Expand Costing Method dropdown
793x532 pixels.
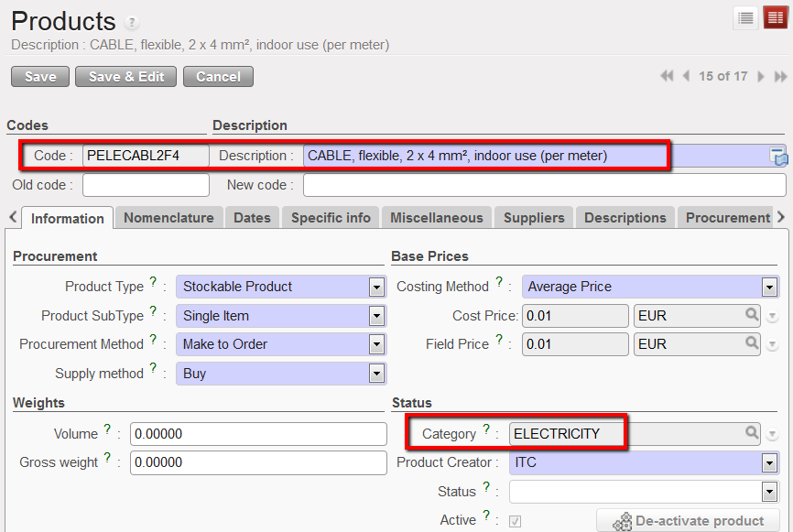coord(768,287)
